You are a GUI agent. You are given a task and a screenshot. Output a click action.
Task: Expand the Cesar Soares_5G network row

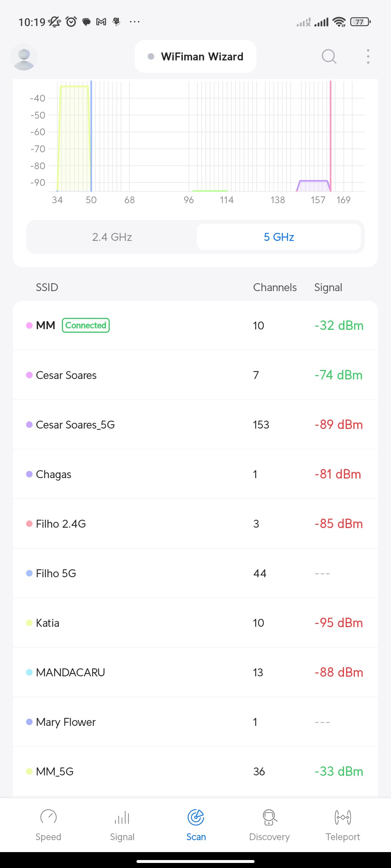point(195,425)
